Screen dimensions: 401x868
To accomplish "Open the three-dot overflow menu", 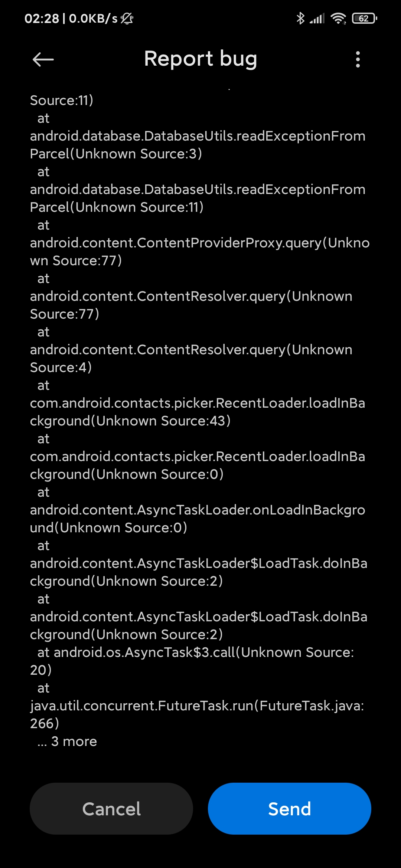I will [358, 59].
